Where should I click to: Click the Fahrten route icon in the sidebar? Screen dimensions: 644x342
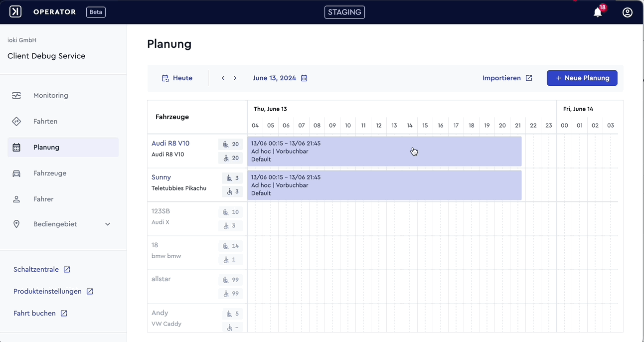[16, 121]
